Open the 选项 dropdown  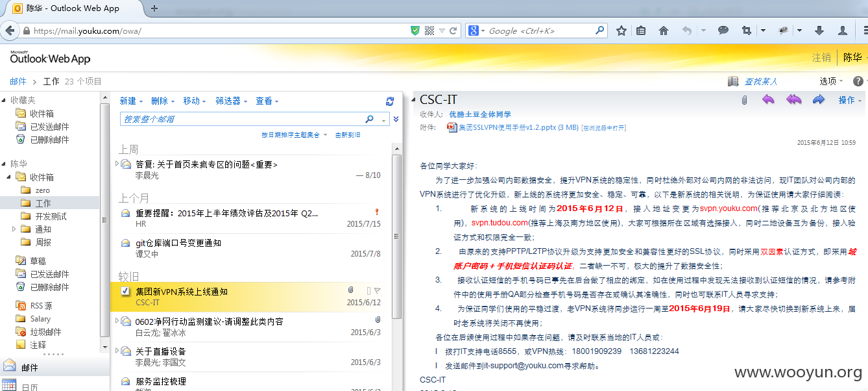point(832,81)
